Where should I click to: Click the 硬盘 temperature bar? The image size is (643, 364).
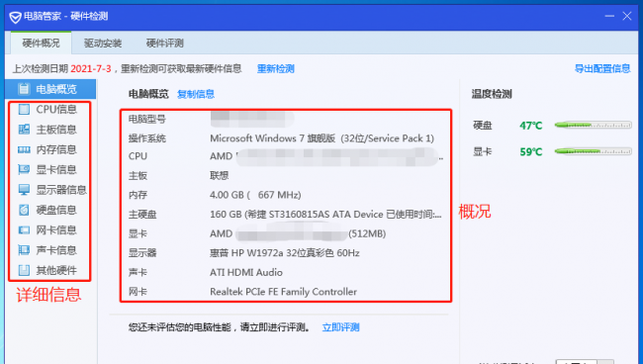click(593, 125)
